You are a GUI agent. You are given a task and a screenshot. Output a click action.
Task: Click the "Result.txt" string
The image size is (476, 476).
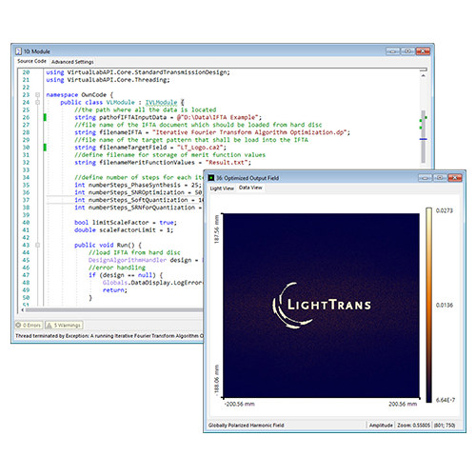(227, 163)
